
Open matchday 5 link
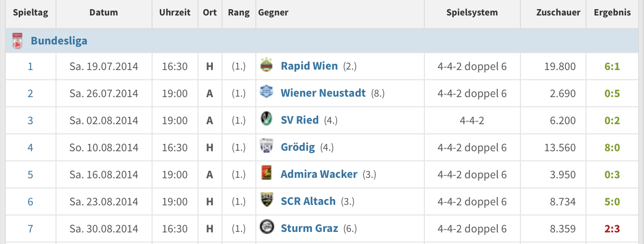pyautogui.click(x=30, y=174)
